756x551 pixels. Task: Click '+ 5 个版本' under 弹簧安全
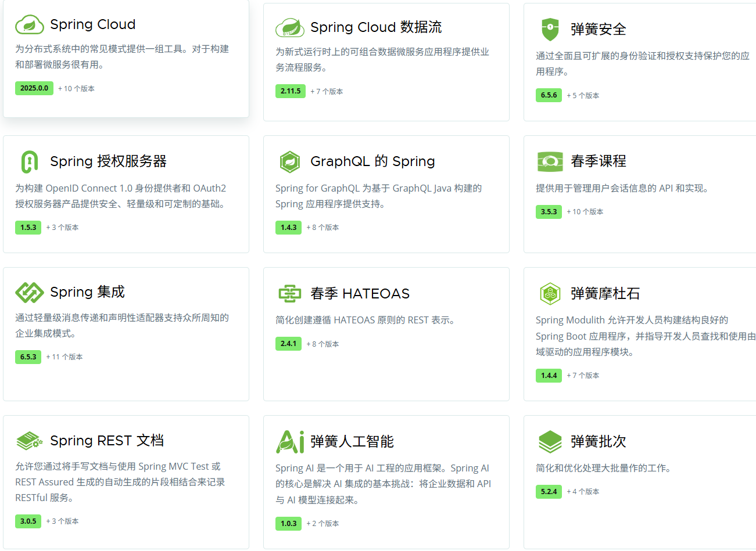pos(583,96)
